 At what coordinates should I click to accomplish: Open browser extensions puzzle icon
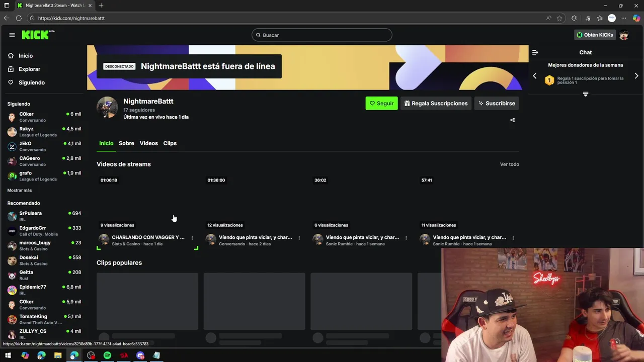574,18
